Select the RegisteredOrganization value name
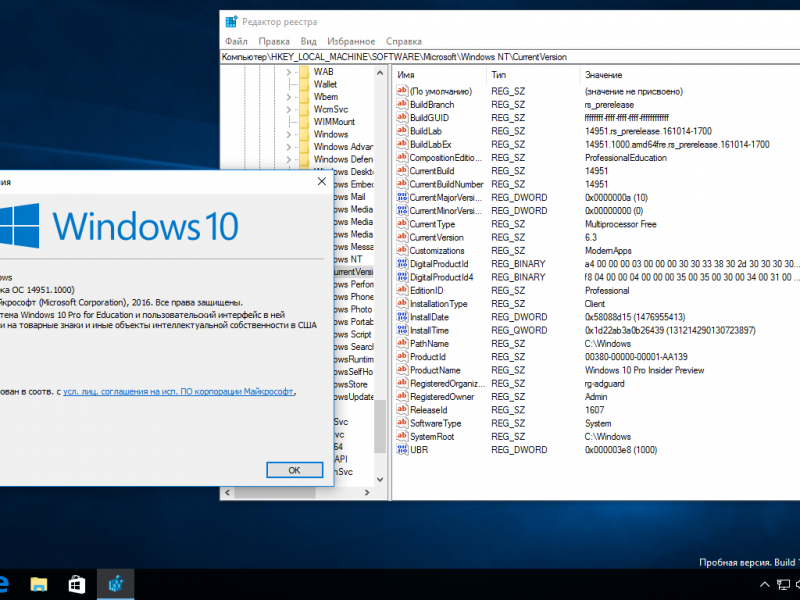Image resolution: width=800 pixels, height=600 pixels. [447, 383]
